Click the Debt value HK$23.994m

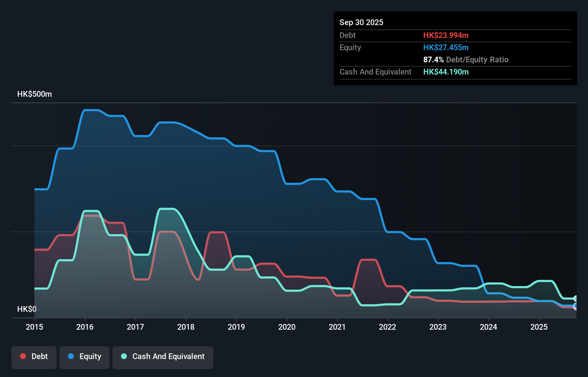tap(446, 35)
